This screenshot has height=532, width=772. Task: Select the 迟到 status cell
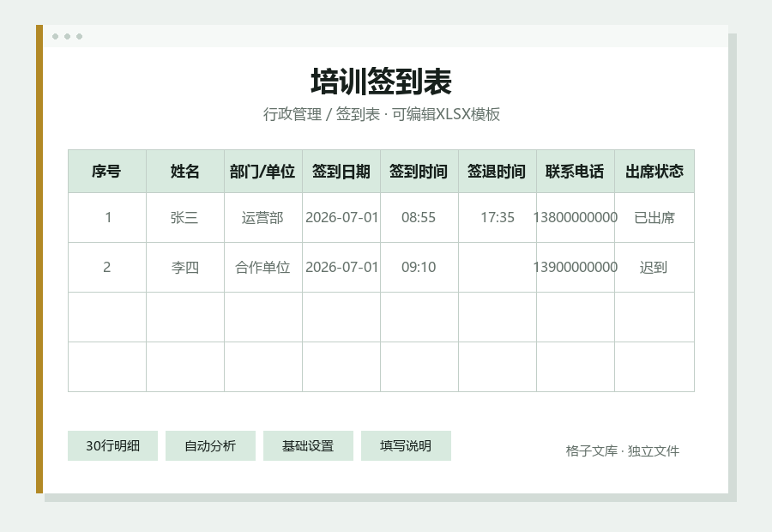click(654, 268)
